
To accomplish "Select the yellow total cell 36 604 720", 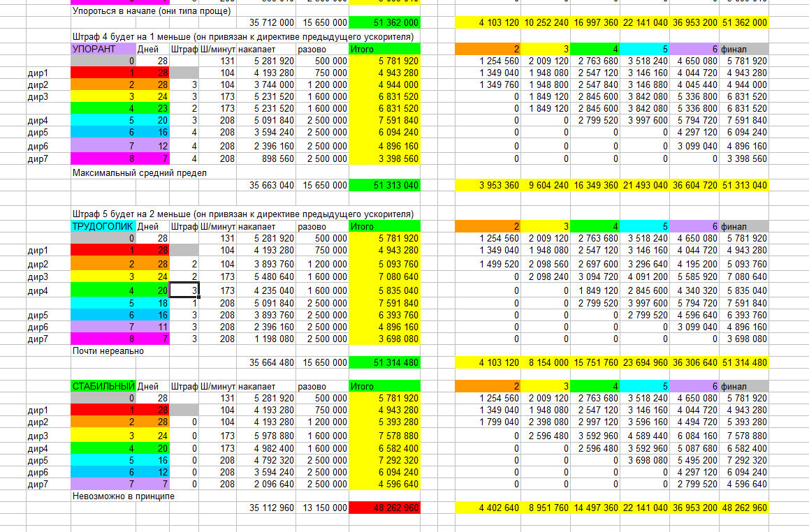I will point(694,185).
